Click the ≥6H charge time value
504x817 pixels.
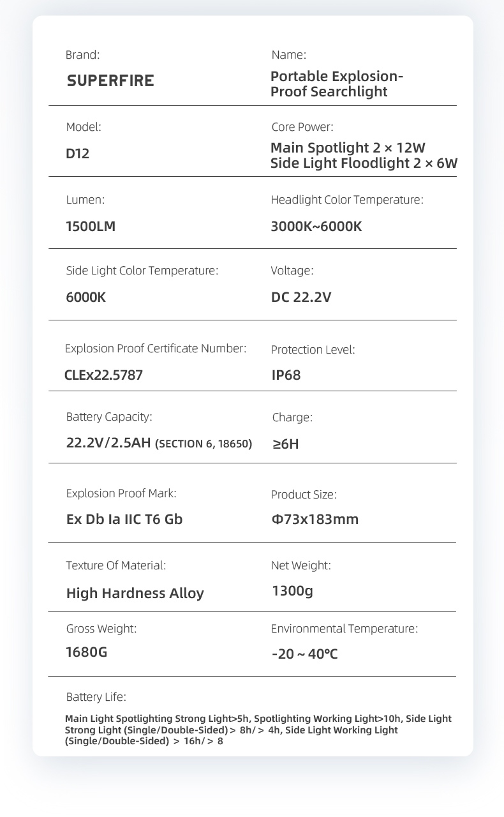click(x=286, y=444)
